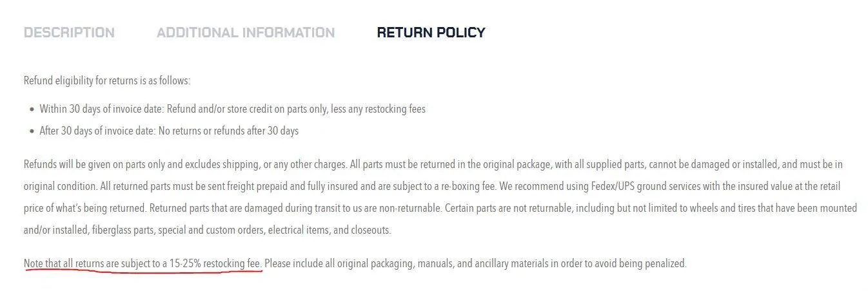Click the 'Please include all original packaging' sentence
The height and width of the screenshot is (291, 868).
click(x=475, y=263)
